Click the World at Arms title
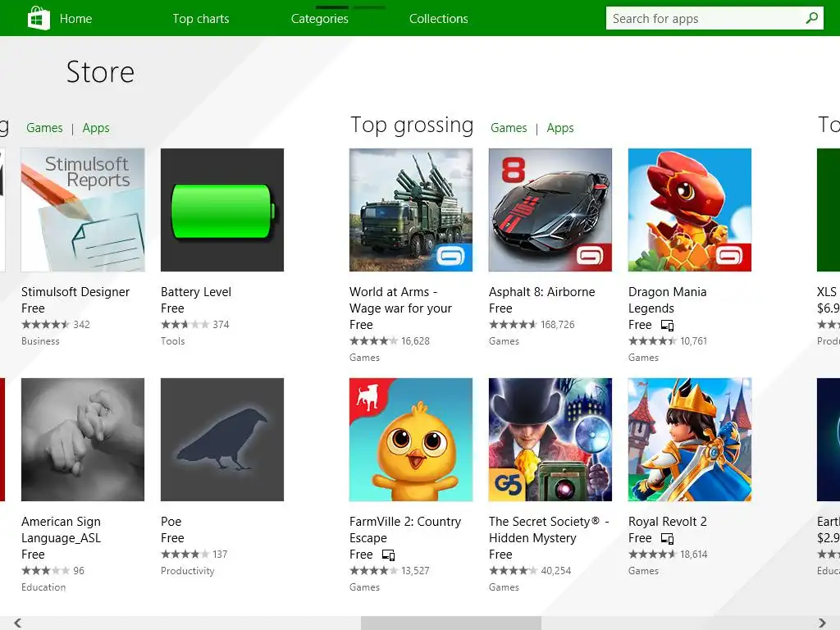The width and height of the screenshot is (840, 630). (400, 300)
